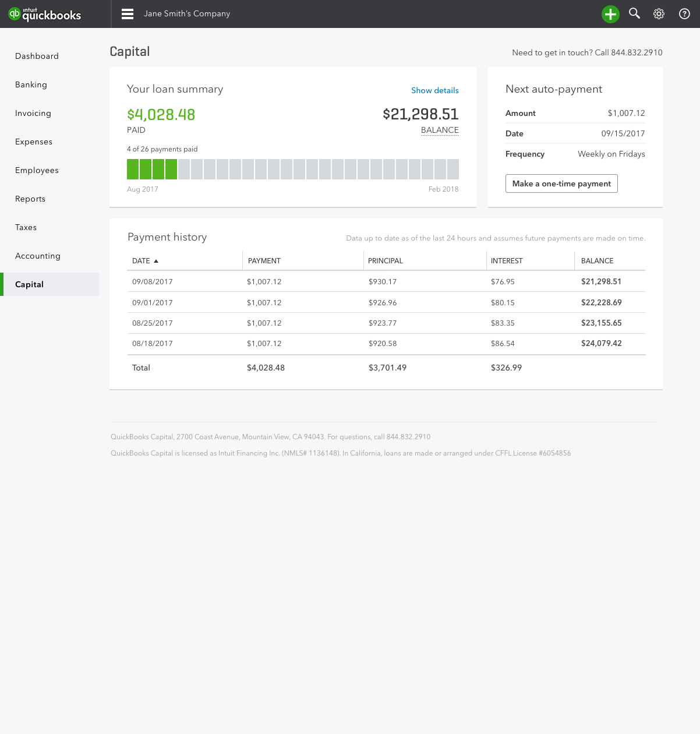Click the Capital page heading
Image resolution: width=700 pixels, height=734 pixels.
point(130,52)
